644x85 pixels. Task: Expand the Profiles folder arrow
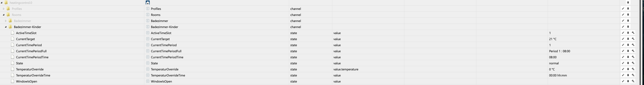point(4,9)
